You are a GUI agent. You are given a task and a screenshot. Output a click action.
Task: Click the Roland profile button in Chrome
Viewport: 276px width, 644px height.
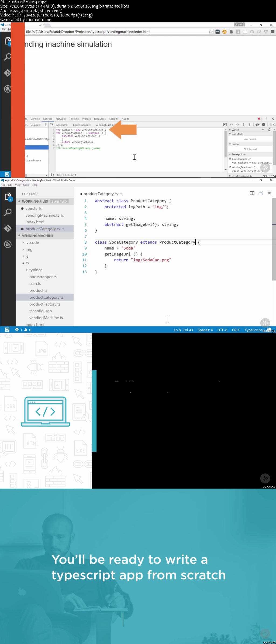(239, 25)
